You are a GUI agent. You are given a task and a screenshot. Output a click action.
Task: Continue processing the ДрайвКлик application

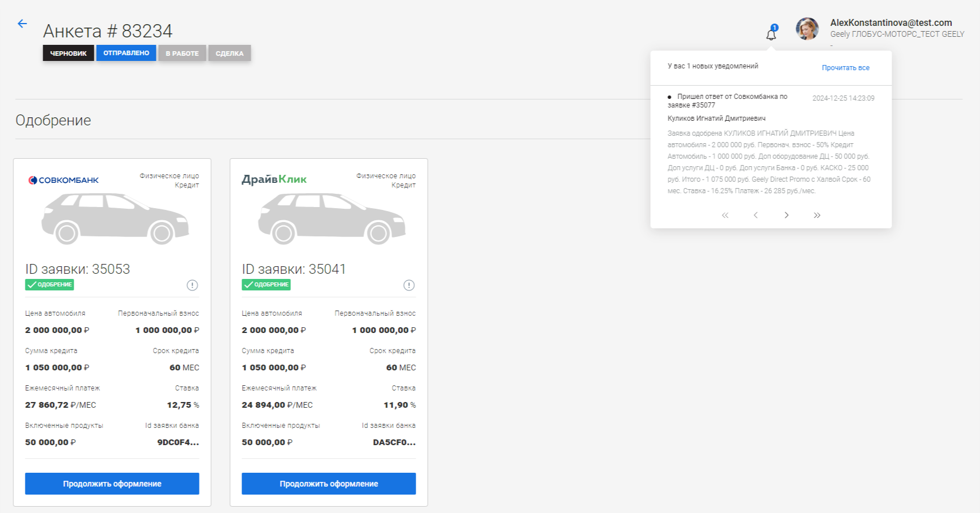(x=329, y=484)
